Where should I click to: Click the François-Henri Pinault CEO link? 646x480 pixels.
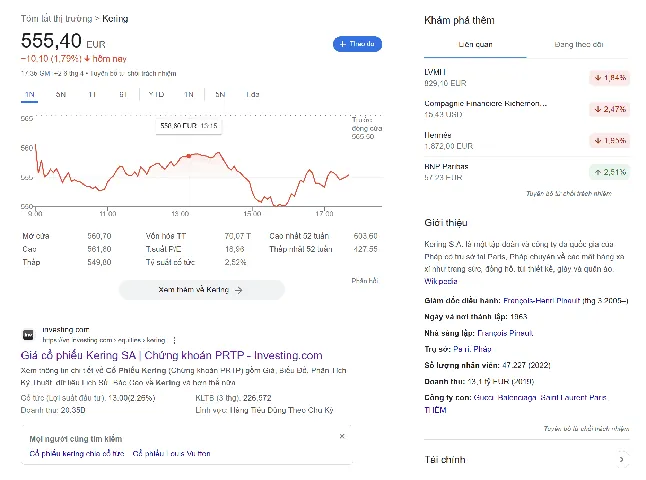click(x=541, y=301)
